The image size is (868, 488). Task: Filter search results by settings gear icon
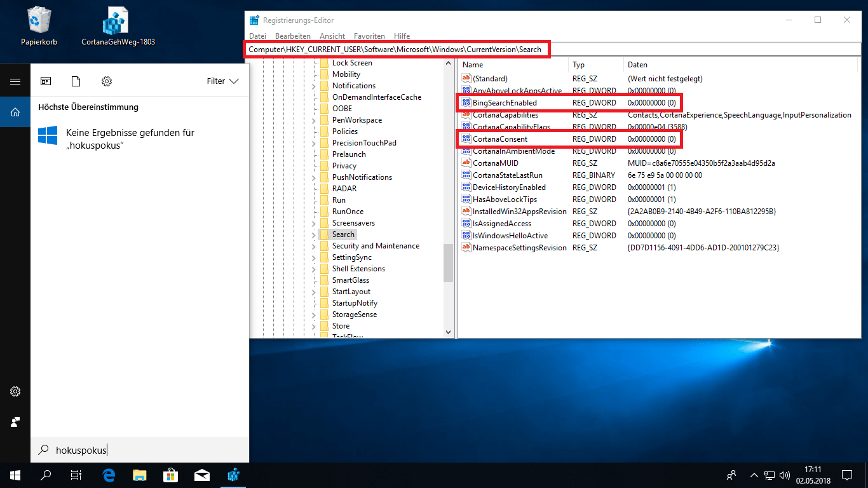[x=107, y=81]
